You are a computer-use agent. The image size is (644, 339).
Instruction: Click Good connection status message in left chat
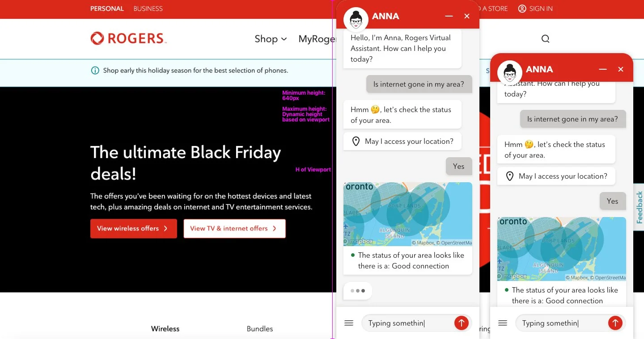click(408, 260)
